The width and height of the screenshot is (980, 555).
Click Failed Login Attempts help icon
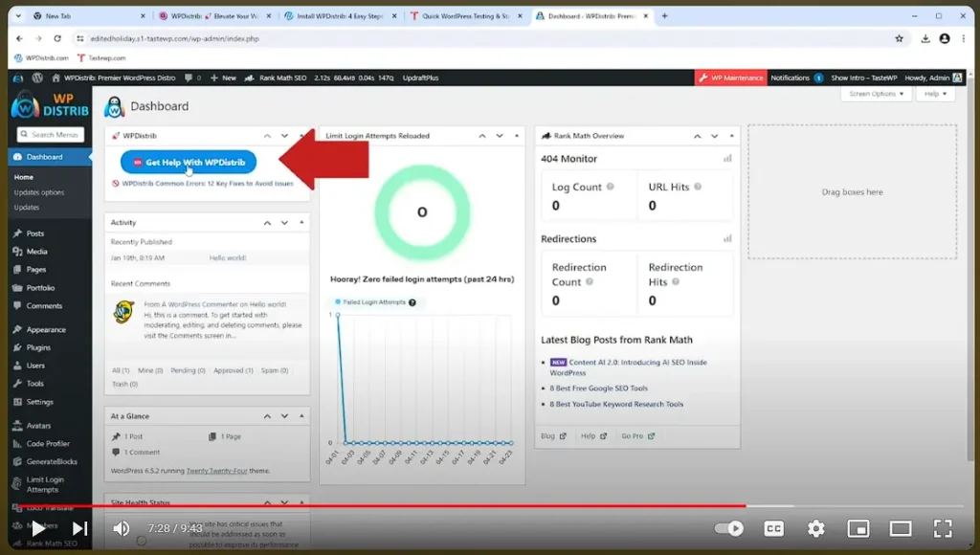tap(412, 302)
